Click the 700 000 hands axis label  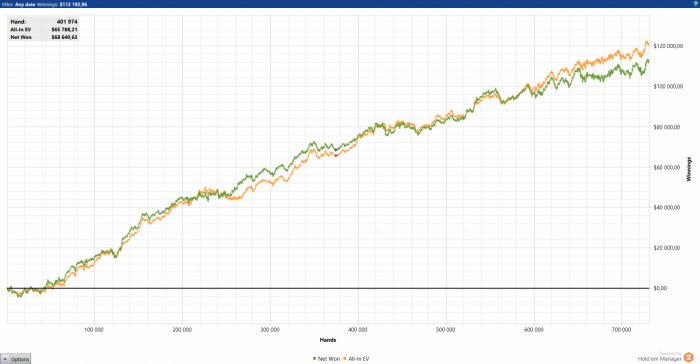621,330
